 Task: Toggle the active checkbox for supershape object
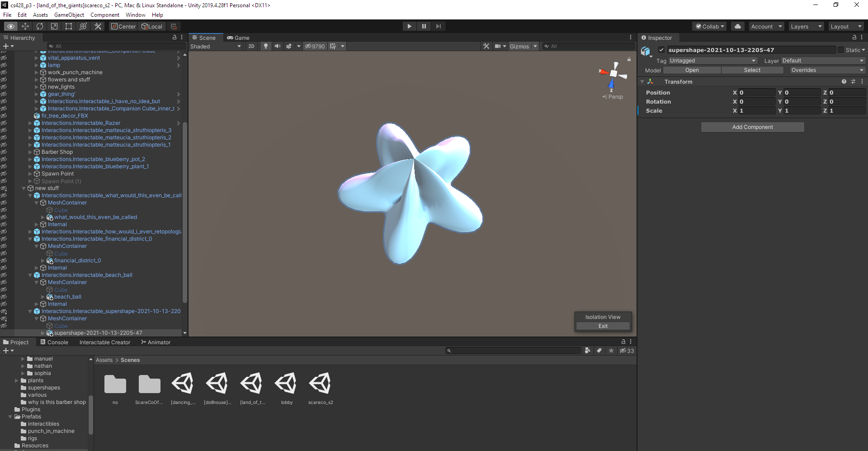pos(661,50)
